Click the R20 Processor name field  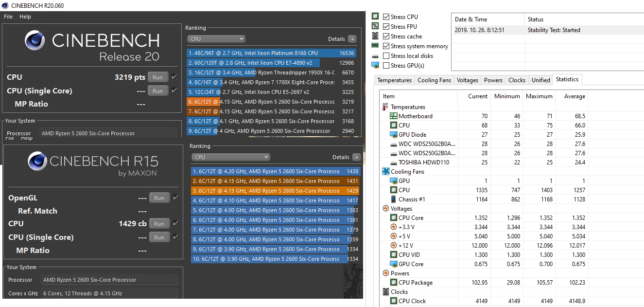(x=108, y=133)
